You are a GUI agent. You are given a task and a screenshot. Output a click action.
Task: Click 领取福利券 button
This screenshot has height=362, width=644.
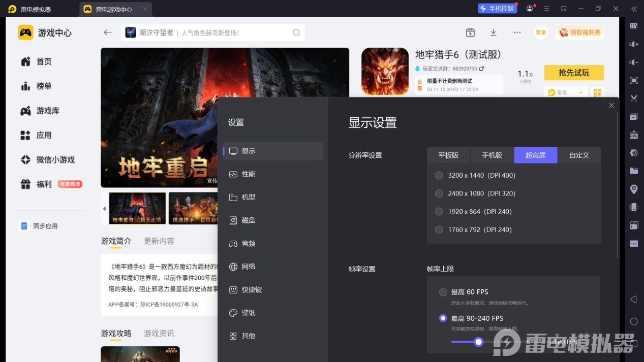(x=579, y=32)
